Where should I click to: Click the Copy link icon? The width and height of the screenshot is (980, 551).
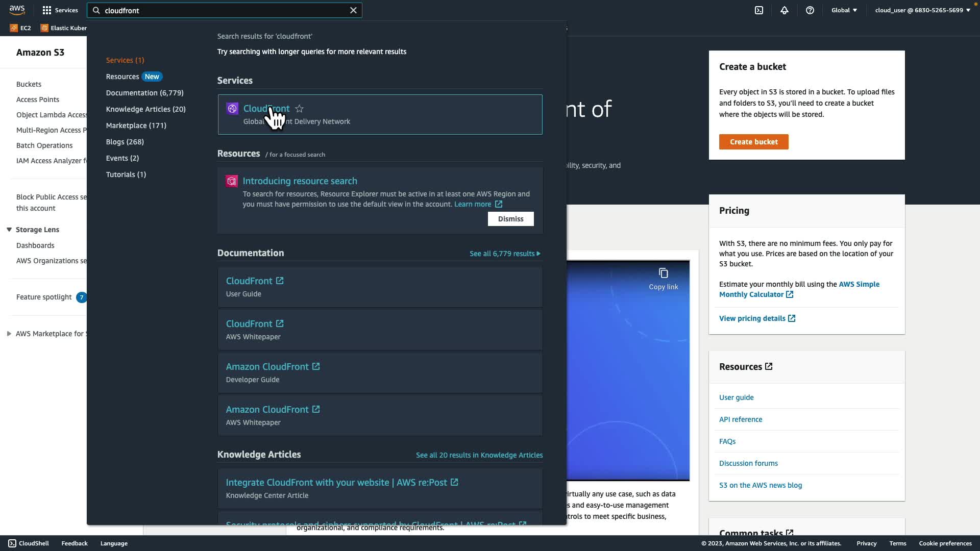click(663, 273)
